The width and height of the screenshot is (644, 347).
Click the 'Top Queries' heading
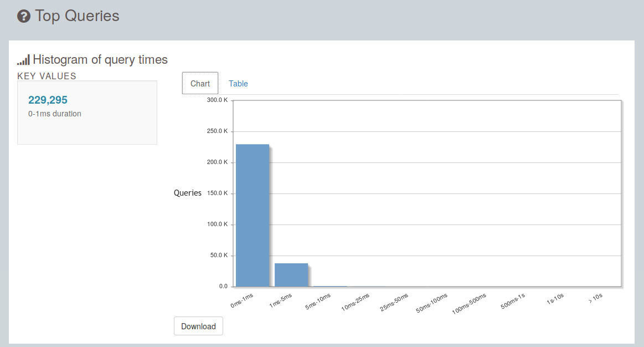click(x=77, y=16)
